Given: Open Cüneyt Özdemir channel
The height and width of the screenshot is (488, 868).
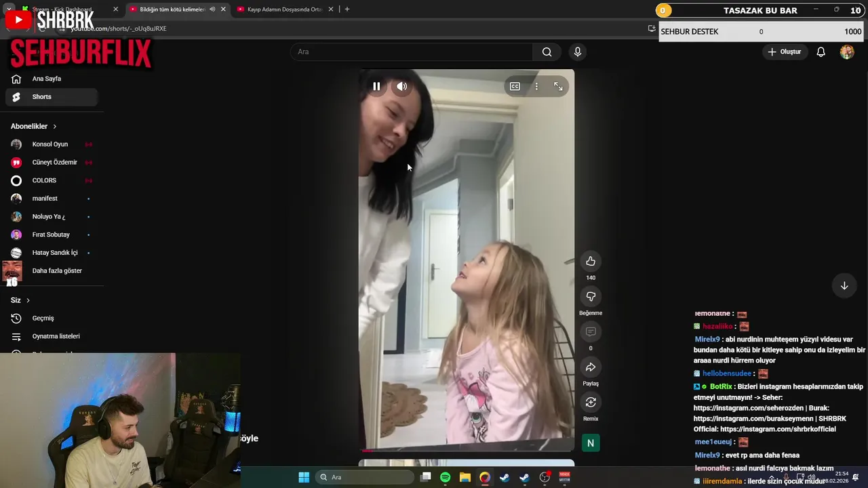Looking at the screenshot, I should [x=52, y=163].
